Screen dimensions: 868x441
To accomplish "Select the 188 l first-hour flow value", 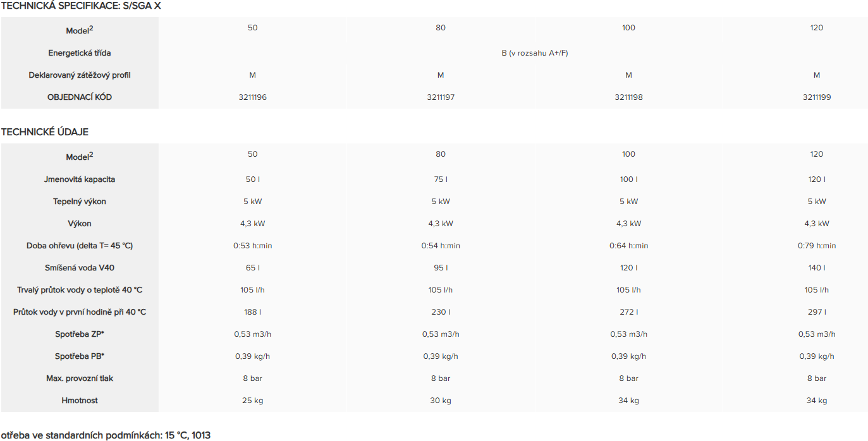I will (x=253, y=312).
